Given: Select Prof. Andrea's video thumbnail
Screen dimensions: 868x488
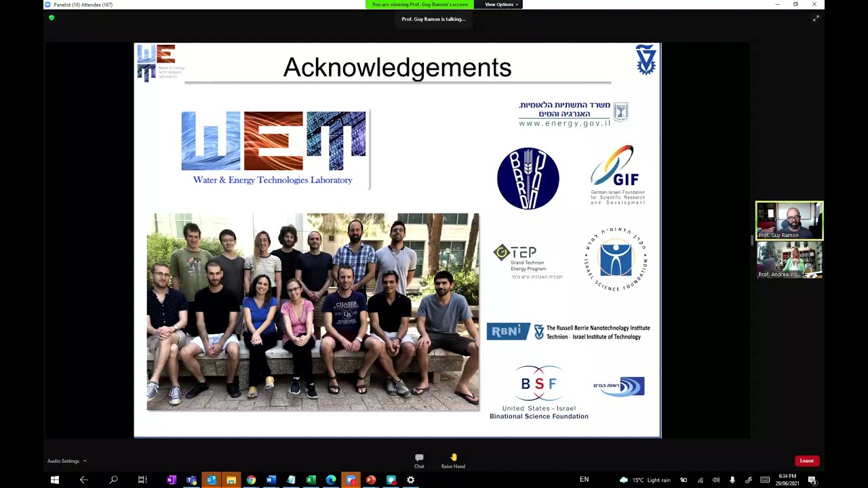Looking at the screenshot, I should (789, 260).
